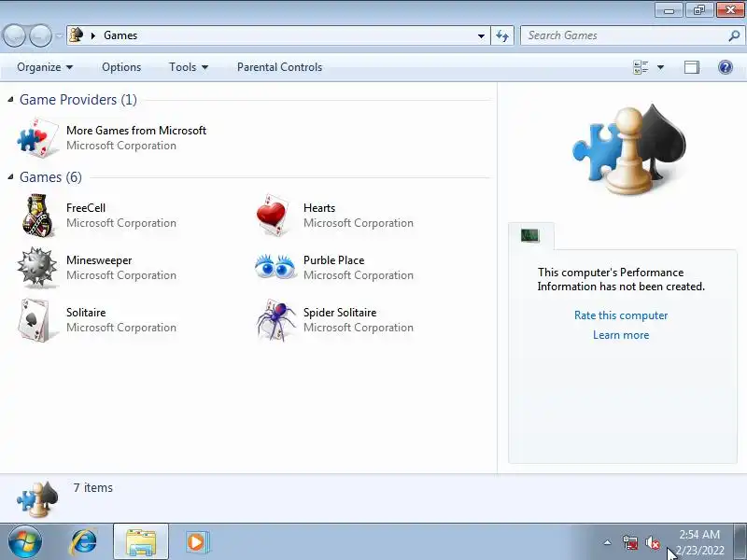This screenshot has width=747, height=560.
Task: Click Windows Explorer taskbar button
Action: [141, 541]
